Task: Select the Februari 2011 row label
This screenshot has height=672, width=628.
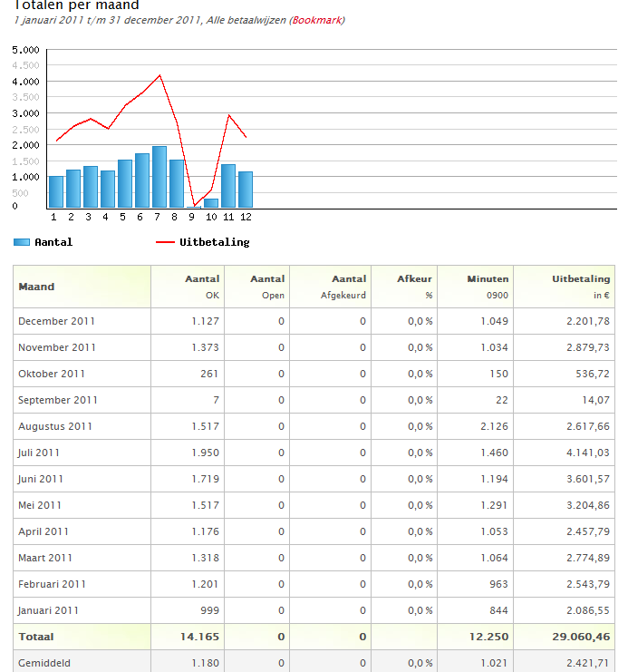Action: coord(53,584)
